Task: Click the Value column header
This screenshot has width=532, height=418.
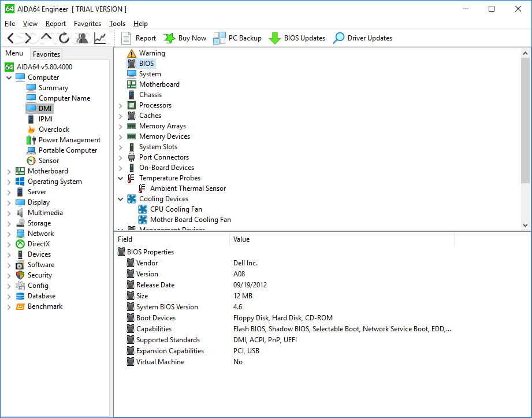Action: pos(342,239)
